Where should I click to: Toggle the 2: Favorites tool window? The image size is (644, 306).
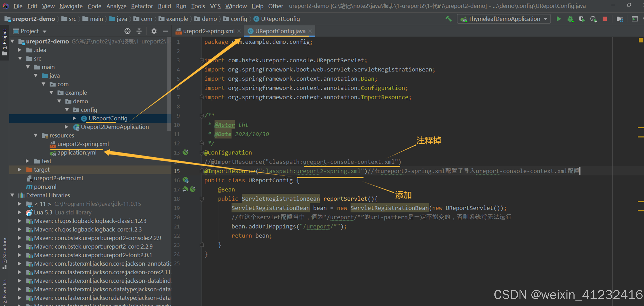click(x=5, y=291)
